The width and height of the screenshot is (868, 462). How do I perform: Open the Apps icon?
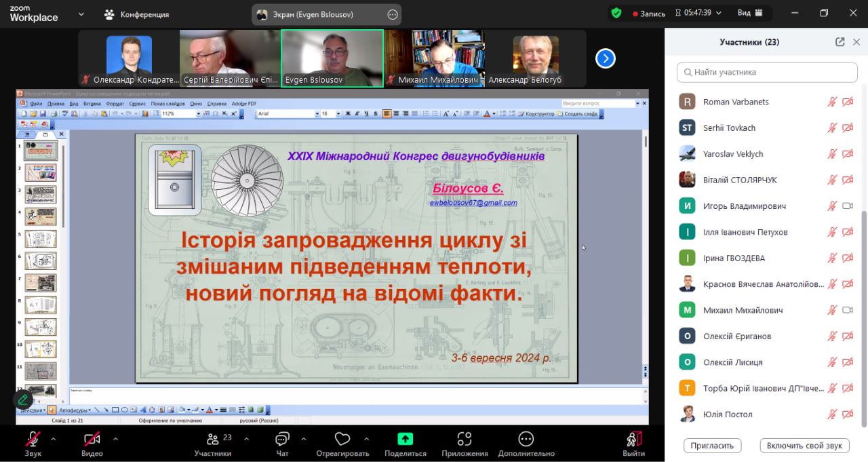(465, 439)
